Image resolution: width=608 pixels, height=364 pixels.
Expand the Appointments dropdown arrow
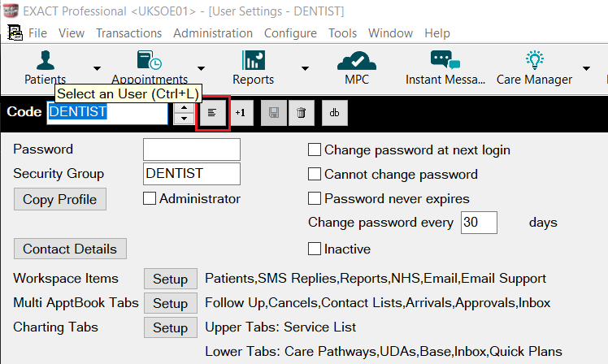(x=201, y=68)
